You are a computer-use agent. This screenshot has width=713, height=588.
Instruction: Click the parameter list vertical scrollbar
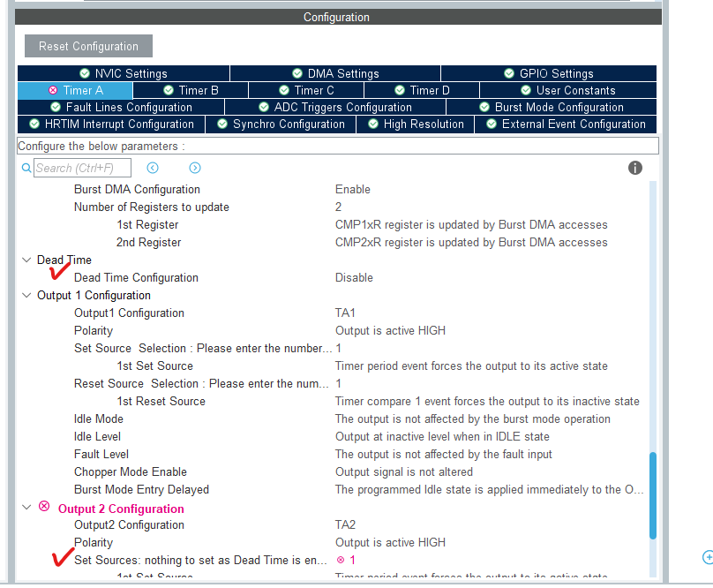click(653, 495)
